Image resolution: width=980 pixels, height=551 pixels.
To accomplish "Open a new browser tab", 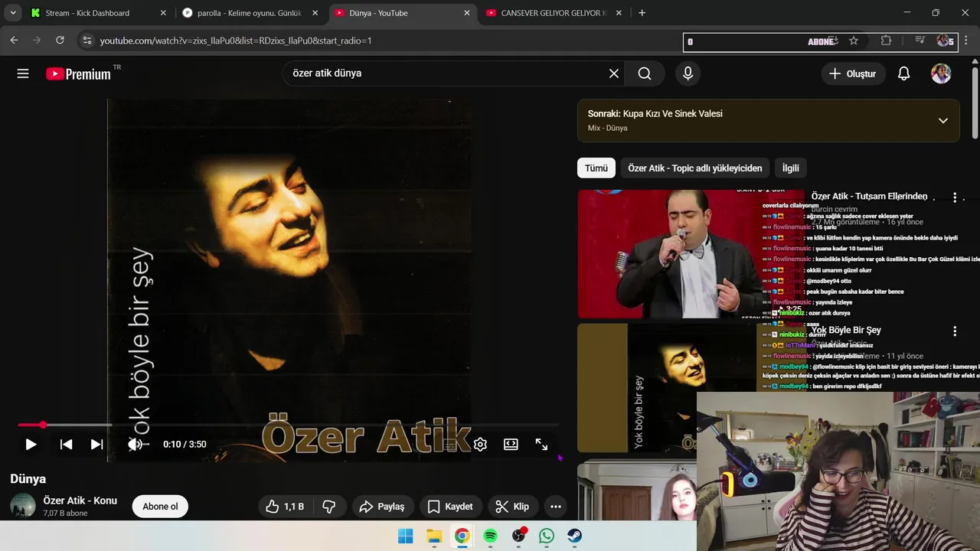I will click(x=642, y=13).
